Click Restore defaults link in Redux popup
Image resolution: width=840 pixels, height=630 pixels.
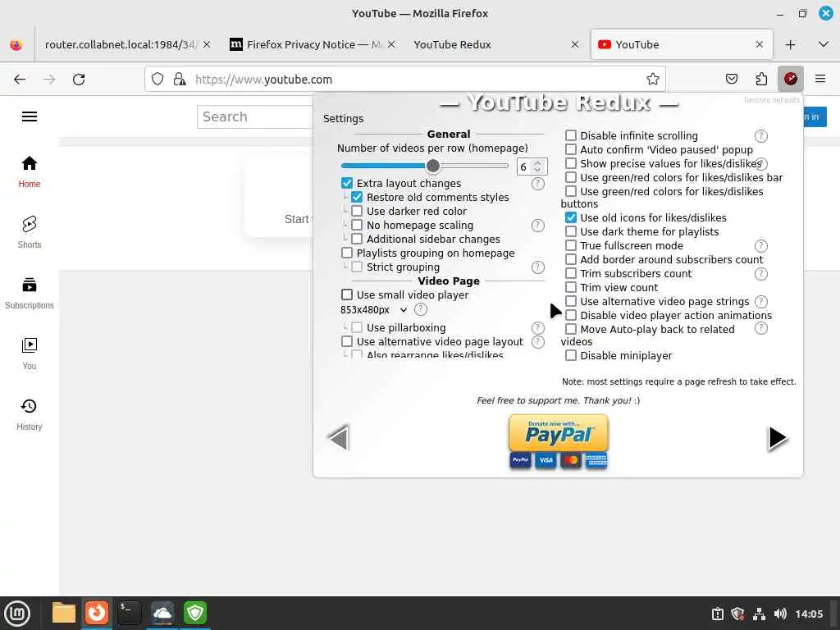coord(771,100)
